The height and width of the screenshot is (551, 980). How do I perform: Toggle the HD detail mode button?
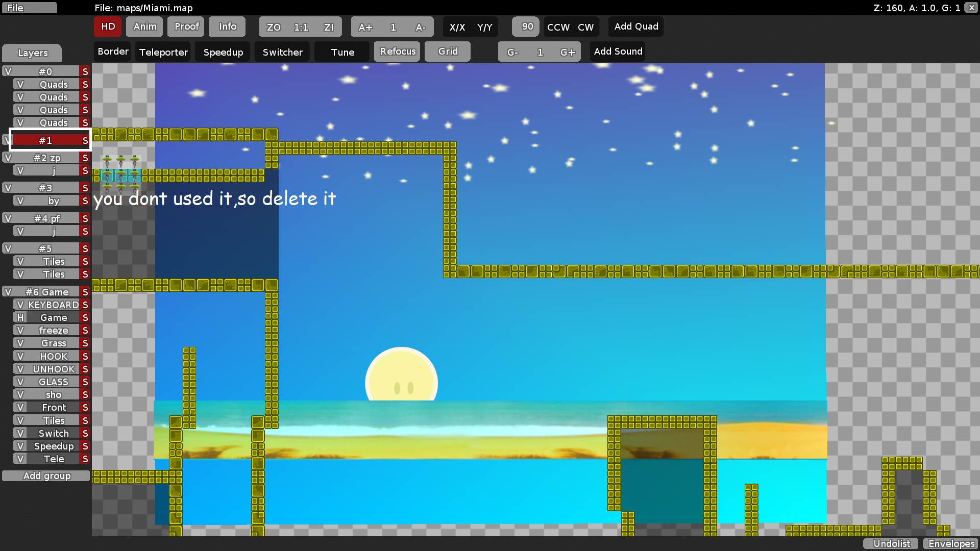108,27
